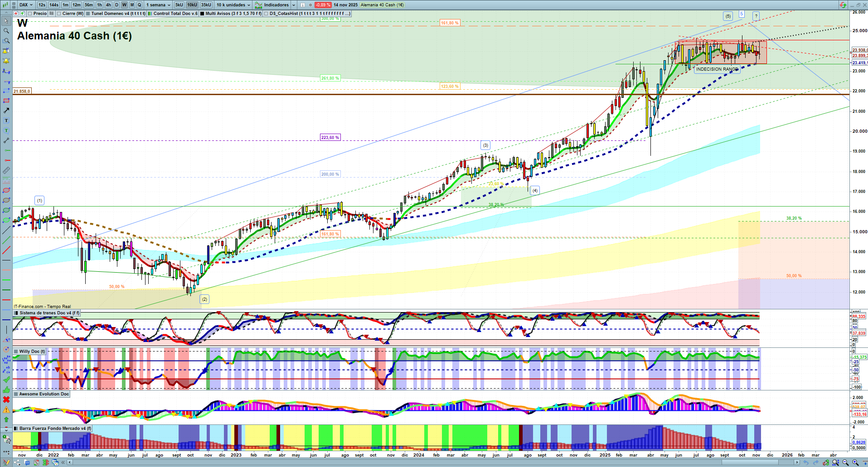Select the black arrow drawing tool
The image size is (868, 467).
(6, 111)
